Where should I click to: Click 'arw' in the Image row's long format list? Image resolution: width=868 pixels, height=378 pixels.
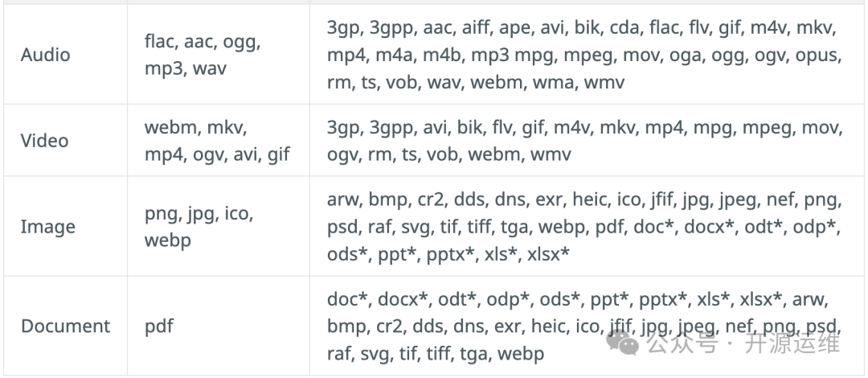coord(343,200)
